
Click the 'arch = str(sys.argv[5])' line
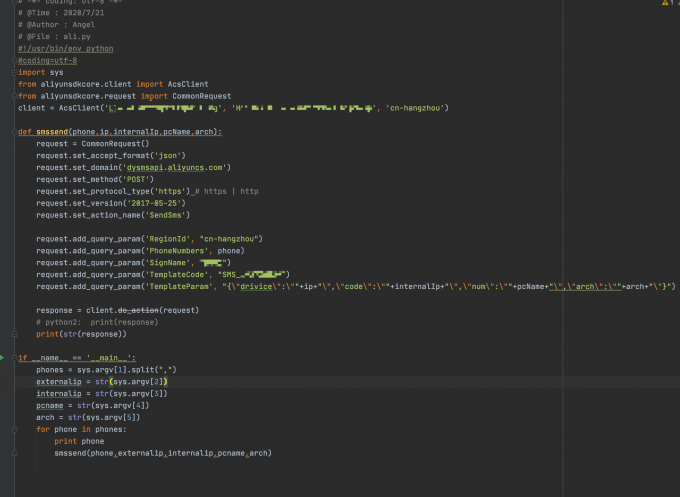[x=88, y=418]
